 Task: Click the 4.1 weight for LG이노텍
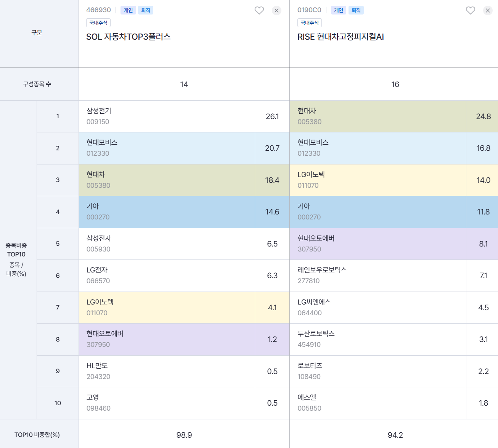point(272,308)
